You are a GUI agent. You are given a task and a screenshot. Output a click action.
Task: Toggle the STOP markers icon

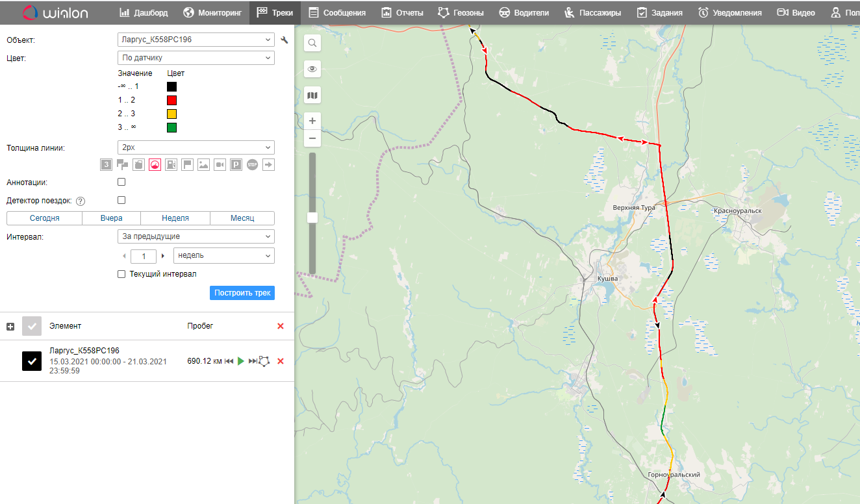[x=252, y=165]
